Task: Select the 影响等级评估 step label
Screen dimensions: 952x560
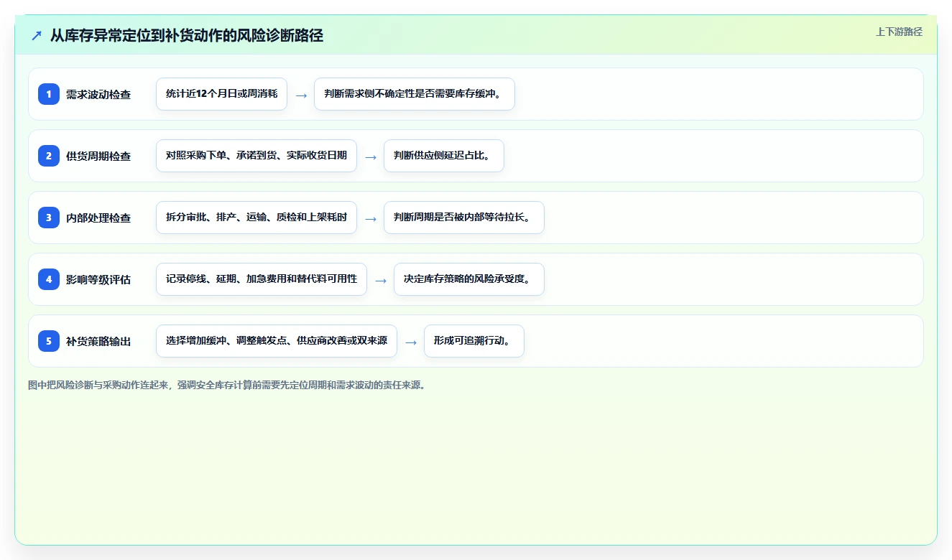Action: click(98, 279)
